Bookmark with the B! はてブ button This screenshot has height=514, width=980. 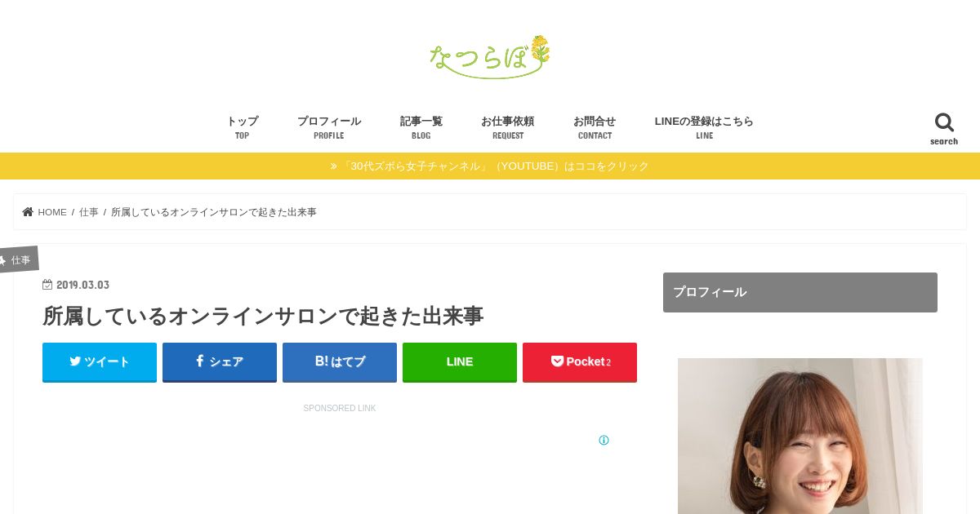click(340, 362)
